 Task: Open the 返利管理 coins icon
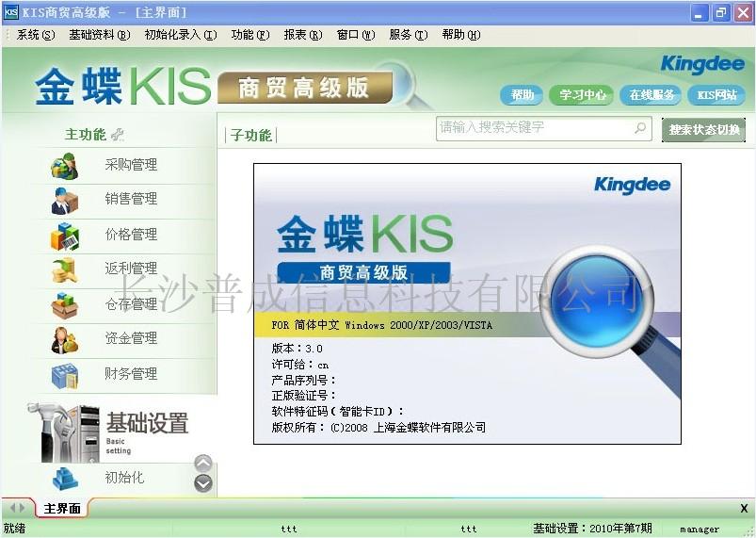pos(65,270)
